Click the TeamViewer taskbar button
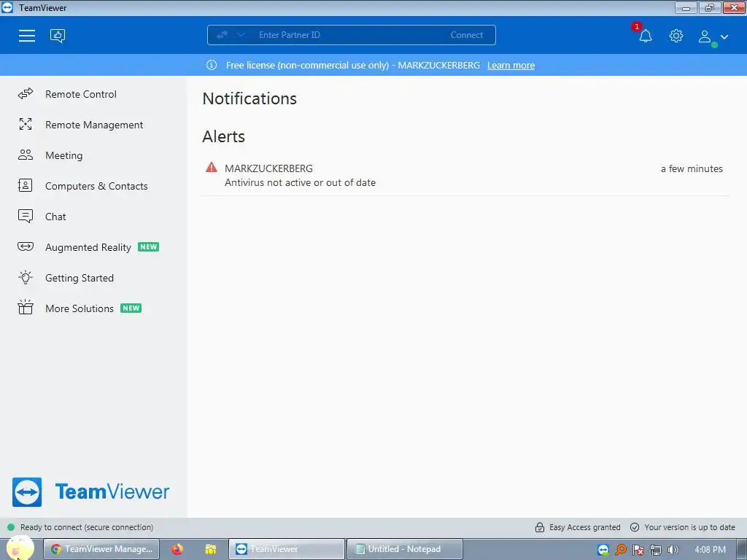Image resolution: width=747 pixels, height=560 pixels. point(287,549)
